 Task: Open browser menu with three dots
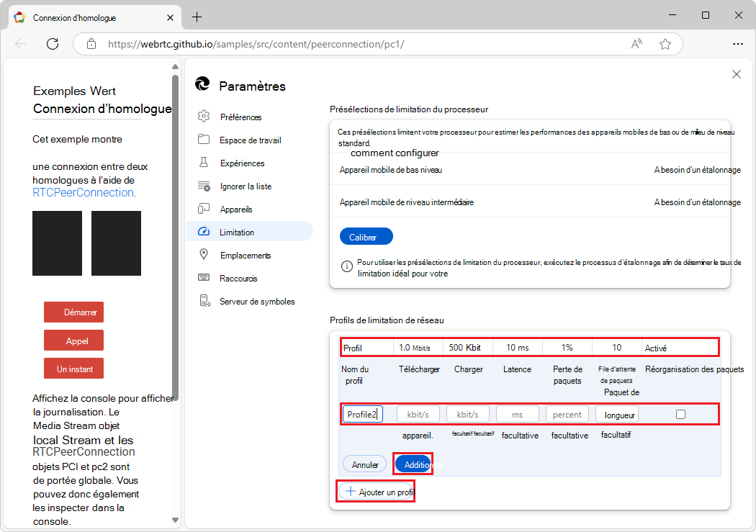point(738,44)
